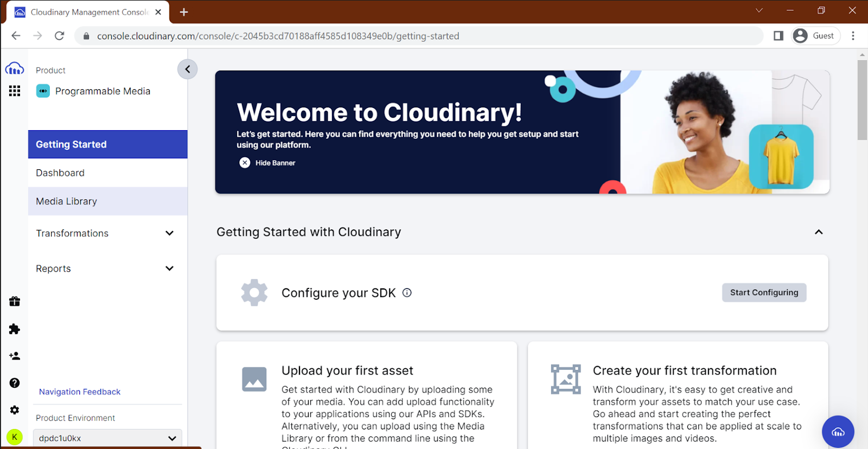Go back in browser history
The width and height of the screenshot is (868, 449).
[x=16, y=36]
